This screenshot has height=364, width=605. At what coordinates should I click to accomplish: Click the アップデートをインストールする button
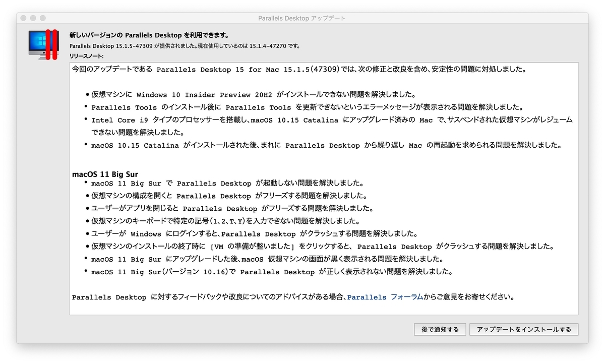click(x=524, y=329)
